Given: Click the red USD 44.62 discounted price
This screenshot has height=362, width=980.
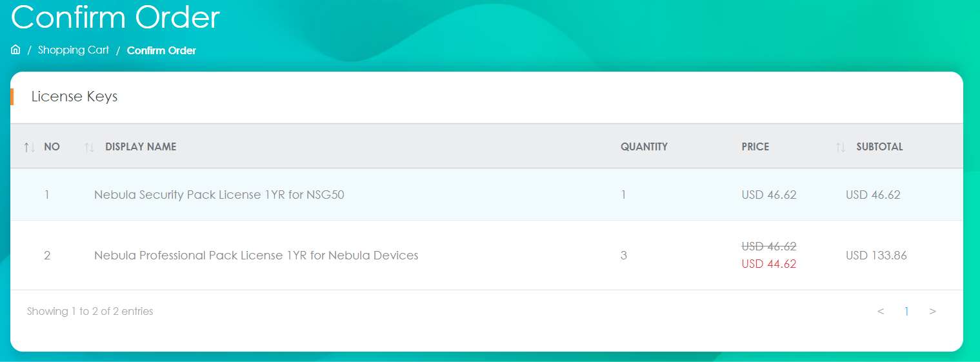Looking at the screenshot, I should pyautogui.click(x=769, y=263).
